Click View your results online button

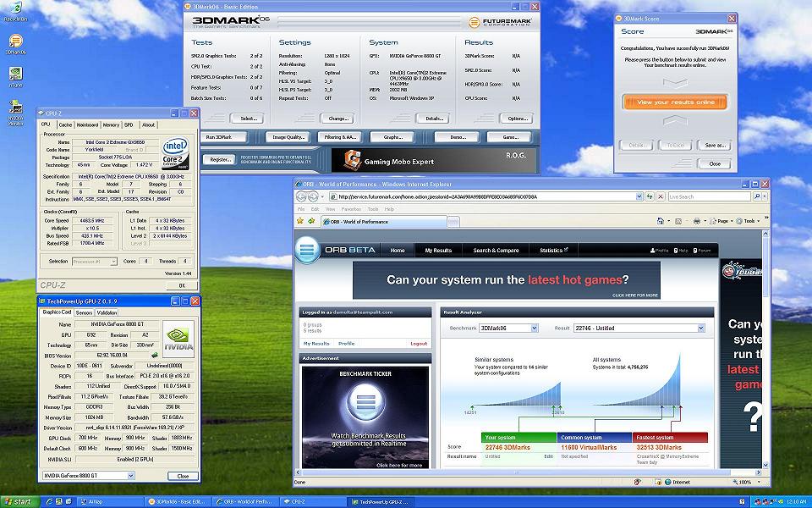pyautogui.click(x=675, y=102)
